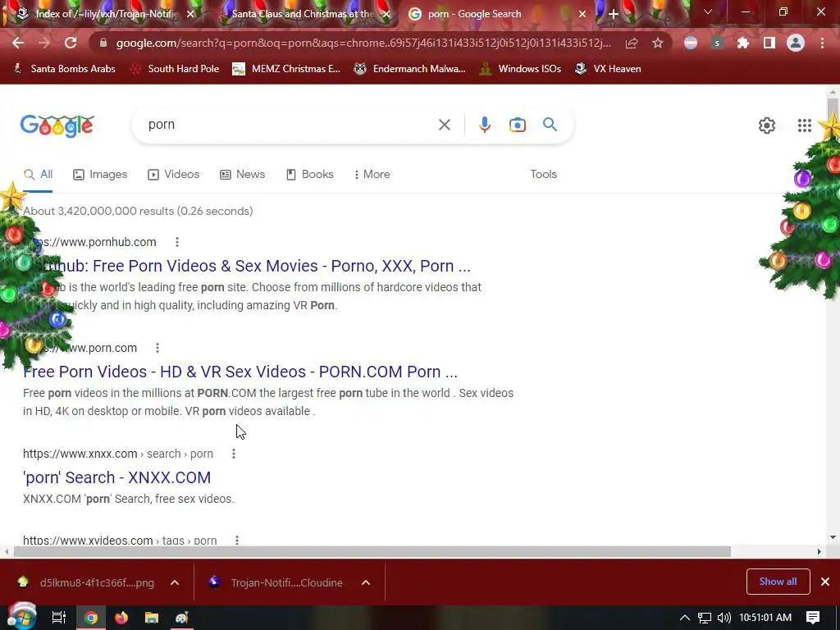Open volume control in system tray
The image size is (840, 630).
coord(724,618)
